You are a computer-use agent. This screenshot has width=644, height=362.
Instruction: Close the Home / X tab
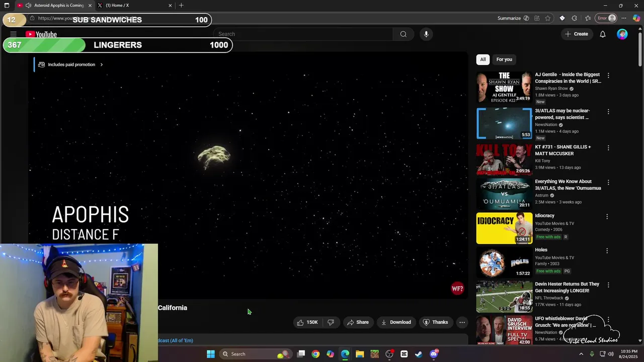click(170, 6)
